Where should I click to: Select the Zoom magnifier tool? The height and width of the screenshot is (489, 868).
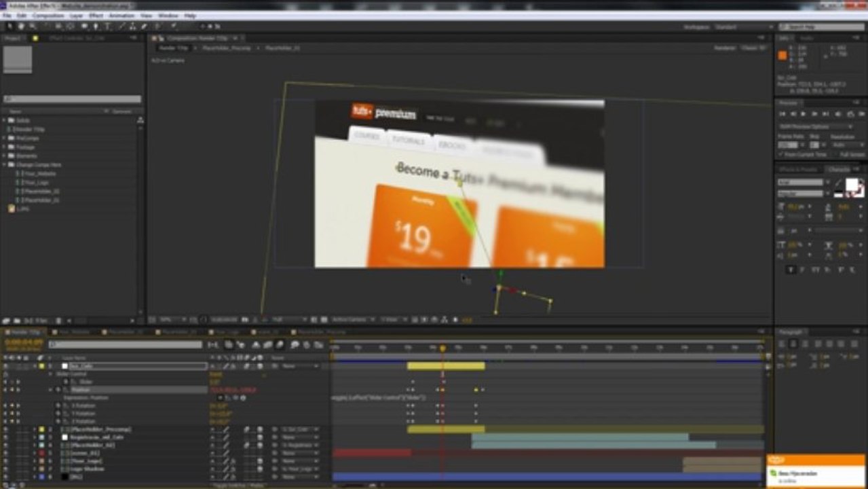point(33,26)
